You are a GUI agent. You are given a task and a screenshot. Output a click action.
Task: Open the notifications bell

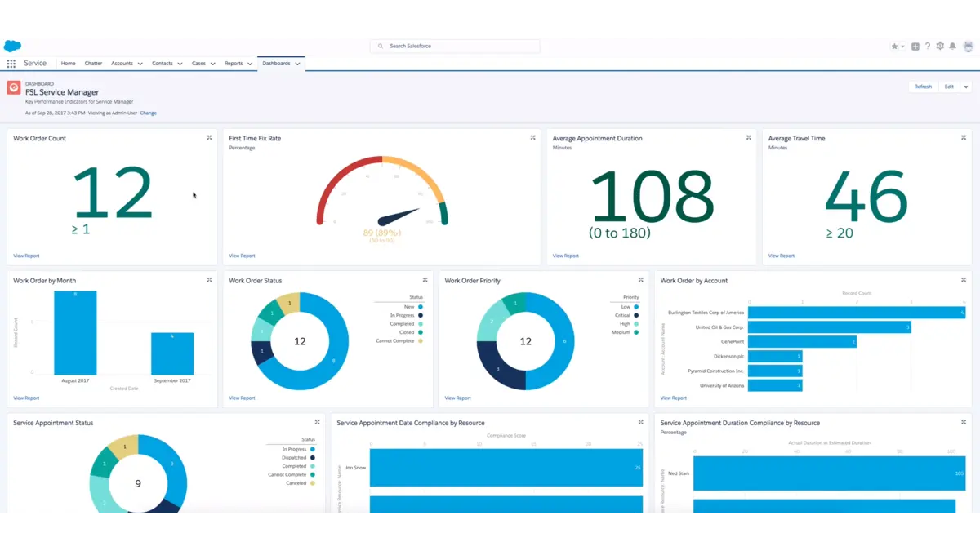952,47
